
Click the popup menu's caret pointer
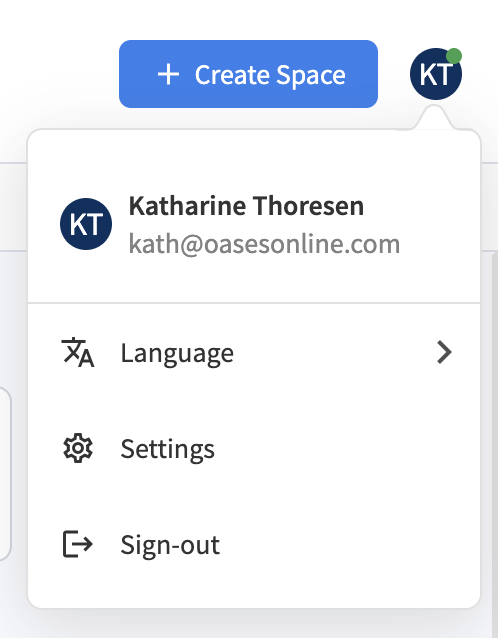click(x=434, y=118)
